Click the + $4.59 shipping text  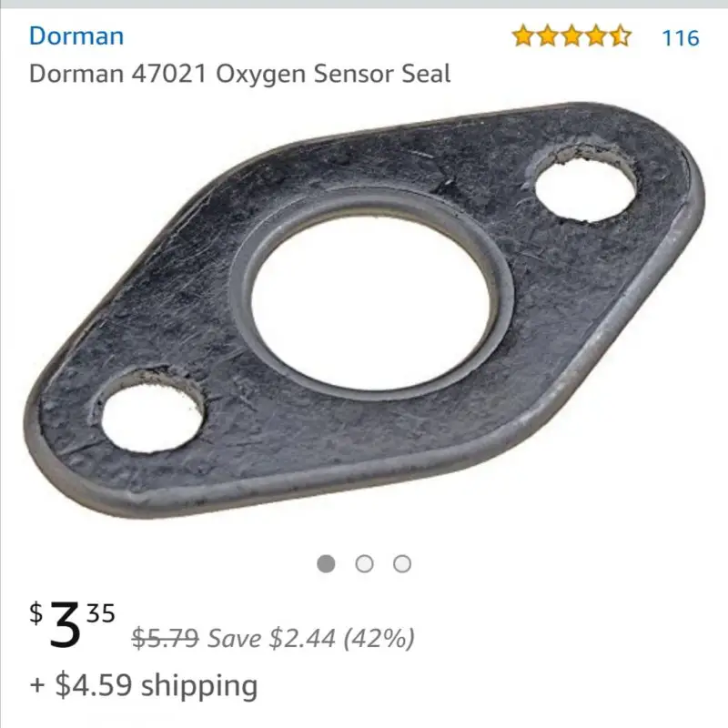pos(144,685)
